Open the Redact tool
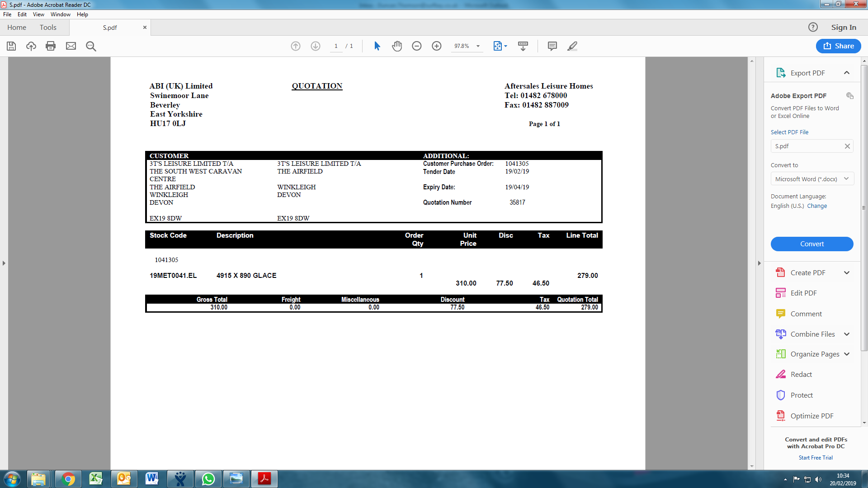The image size is (868, 488). pyautogui.click(x=801, y=374)
